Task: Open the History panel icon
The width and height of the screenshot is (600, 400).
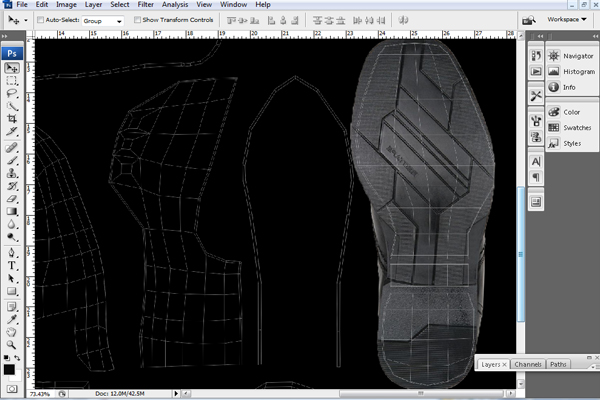Action: (x=536, y=56)
